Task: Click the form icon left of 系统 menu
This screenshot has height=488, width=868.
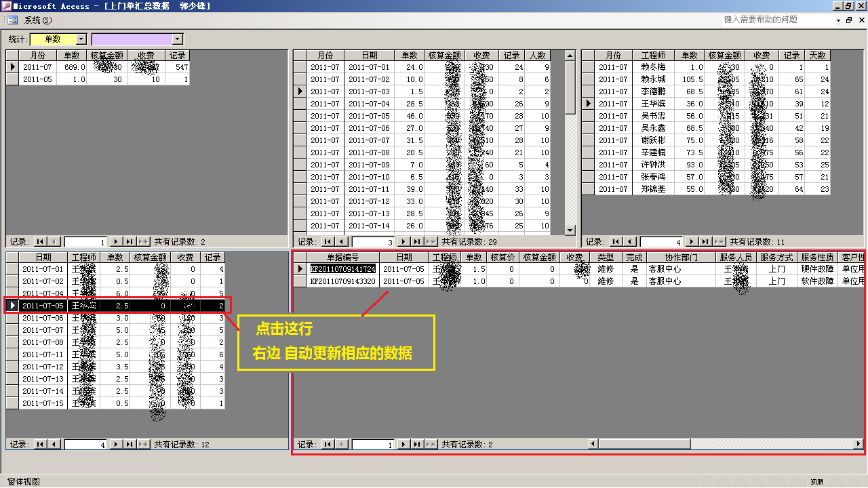Action: tap(12, 20)
